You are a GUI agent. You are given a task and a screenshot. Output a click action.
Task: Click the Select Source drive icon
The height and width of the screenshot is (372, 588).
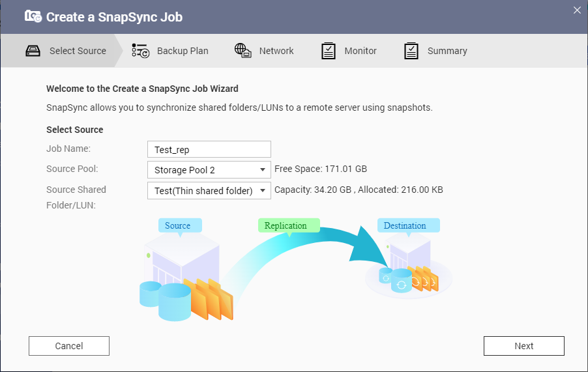point(33,51)
